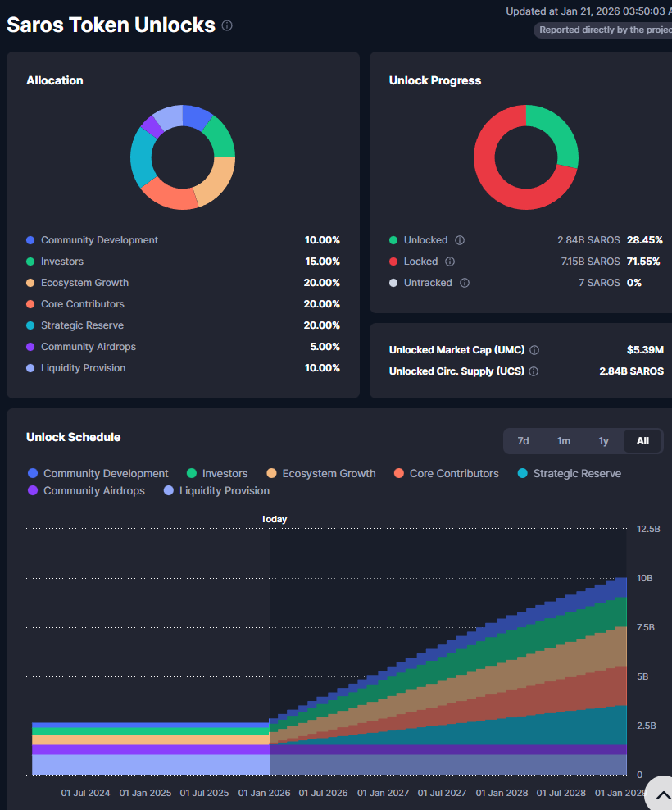This screenshot has height=810, width=672.
Task: Switch to the 1m time range
Action: (x=564, y=441)
